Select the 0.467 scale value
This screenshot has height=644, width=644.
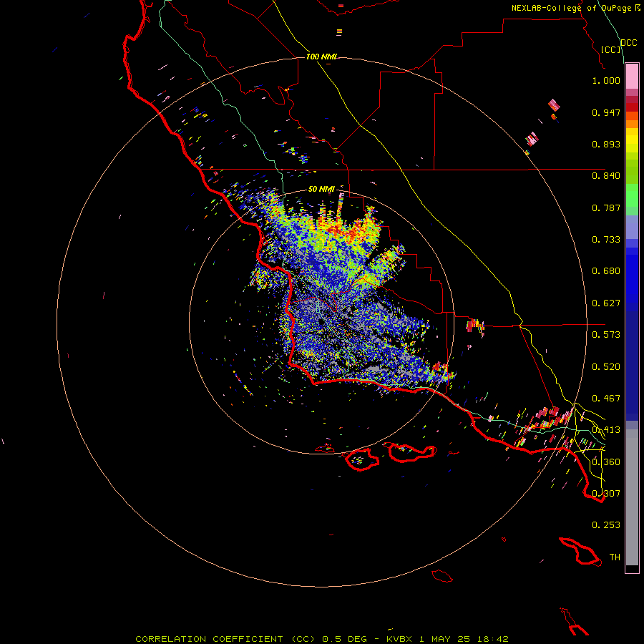[x=606, y=399]
